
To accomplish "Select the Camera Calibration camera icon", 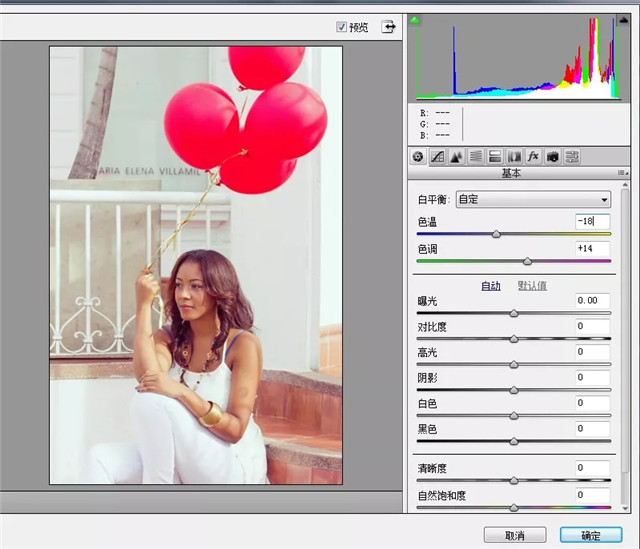I will tap(552, 156).
